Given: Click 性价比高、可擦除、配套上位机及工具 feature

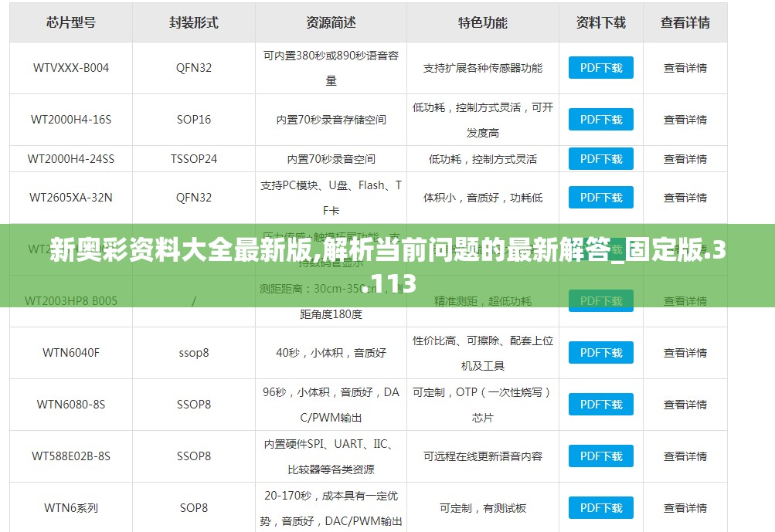Looking at the screenshot, I should pos(483,353).
